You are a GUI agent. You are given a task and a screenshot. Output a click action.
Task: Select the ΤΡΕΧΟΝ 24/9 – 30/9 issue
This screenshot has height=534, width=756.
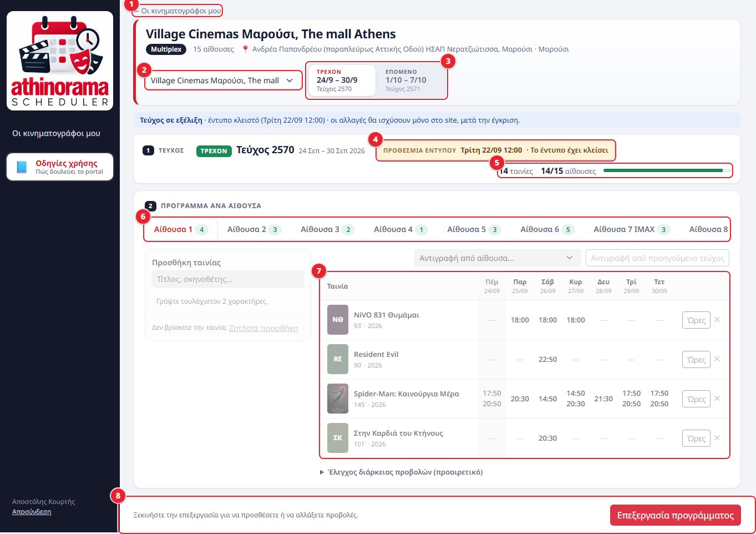(342, 80)
